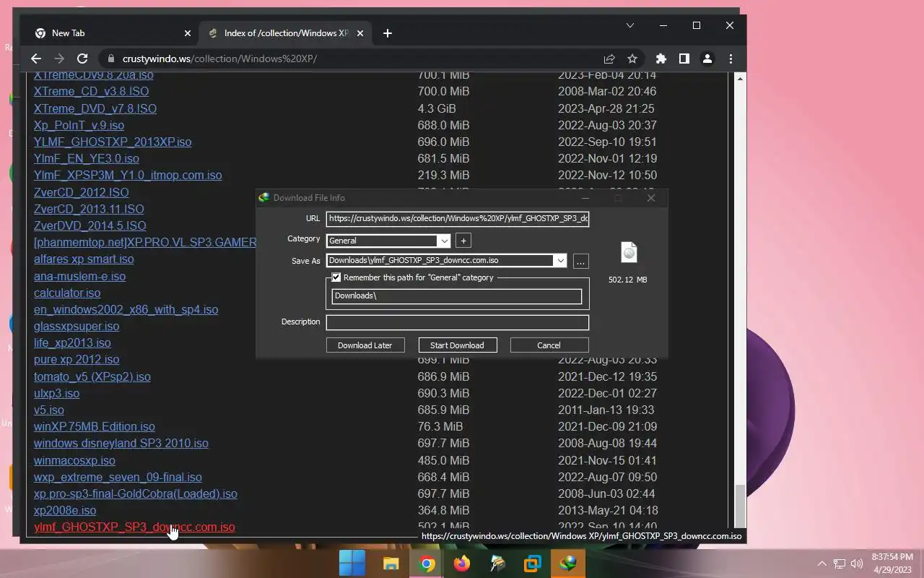Viewport: 924px width, 578px height.
Task: Open winXP.75MB.Edition.iso link
Action: pos(95,426)
